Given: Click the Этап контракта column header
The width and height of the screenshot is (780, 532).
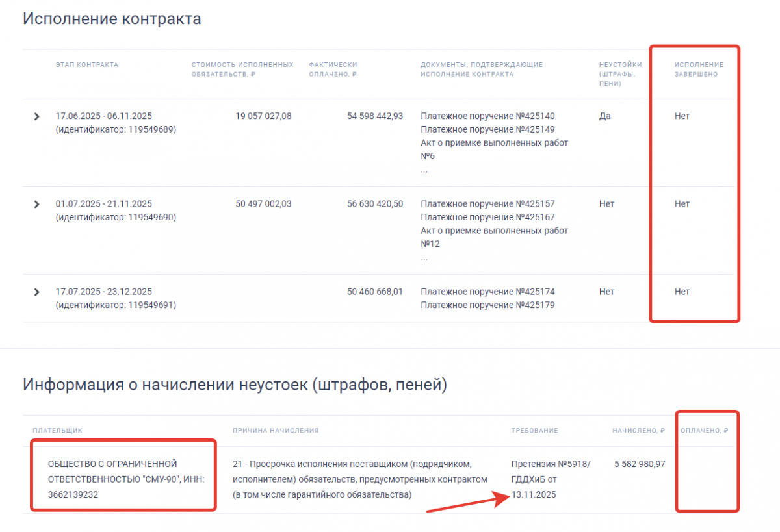Looking at the screenshot, I should coord(86,64).
